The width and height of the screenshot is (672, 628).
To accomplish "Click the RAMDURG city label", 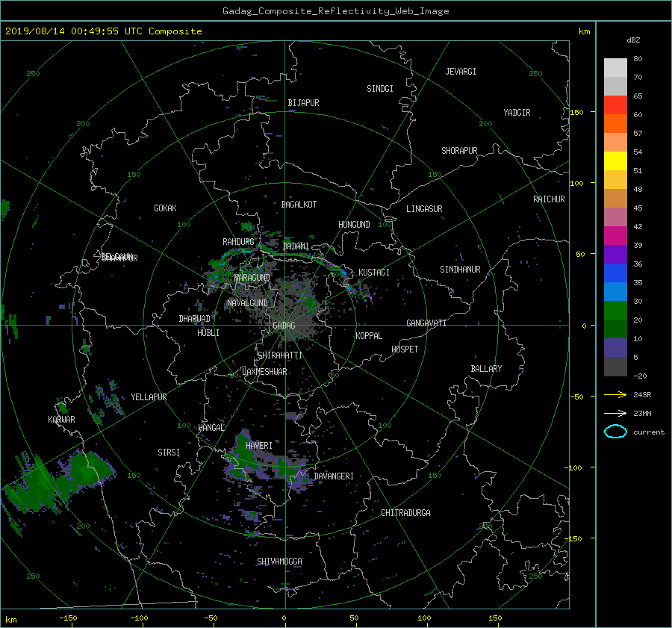I will point(238,242).
